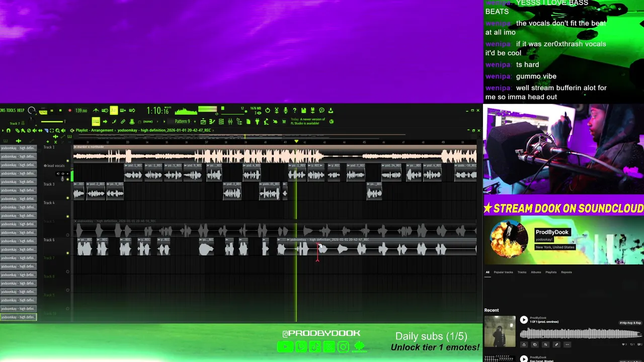Click the globe news icon

point(332,122)
